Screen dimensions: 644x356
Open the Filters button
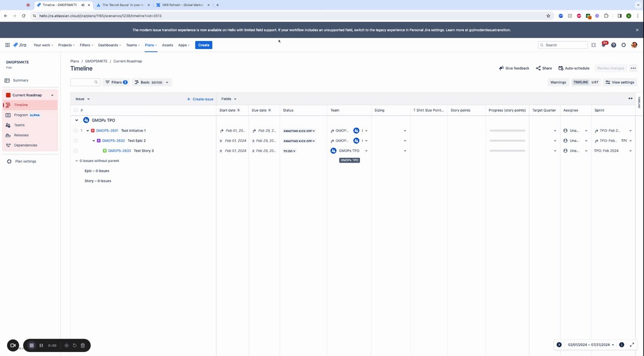[117, 82]
